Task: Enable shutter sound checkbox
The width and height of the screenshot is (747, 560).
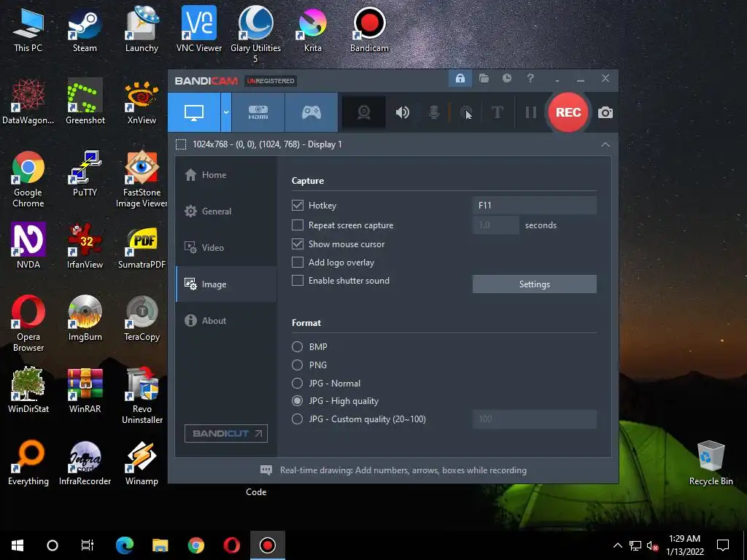Action: [x=298, y=281]
